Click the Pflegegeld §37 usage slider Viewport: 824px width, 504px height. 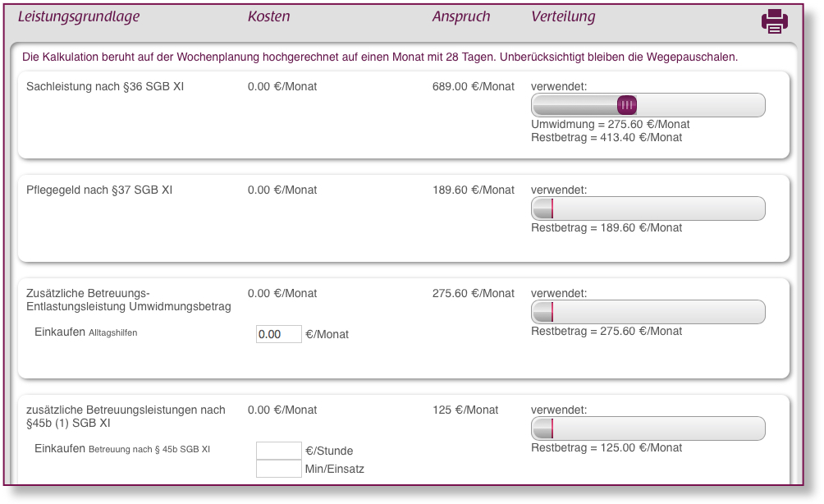click(648, 208)
